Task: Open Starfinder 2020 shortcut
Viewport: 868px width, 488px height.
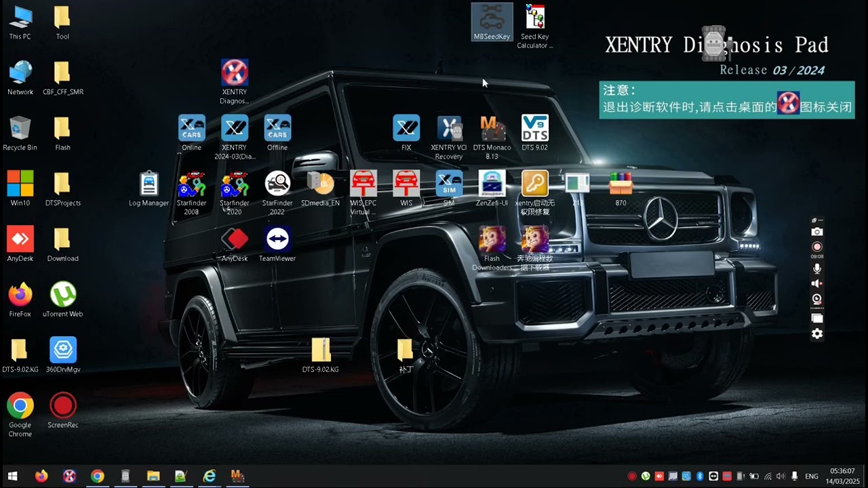Action: coord(235,193)
